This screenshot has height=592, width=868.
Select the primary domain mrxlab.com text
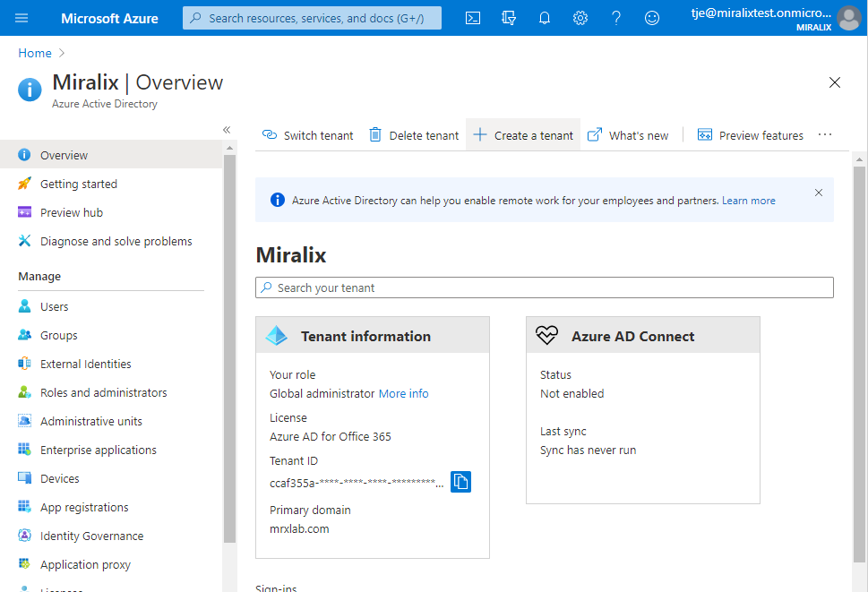[x=299, y=529]
